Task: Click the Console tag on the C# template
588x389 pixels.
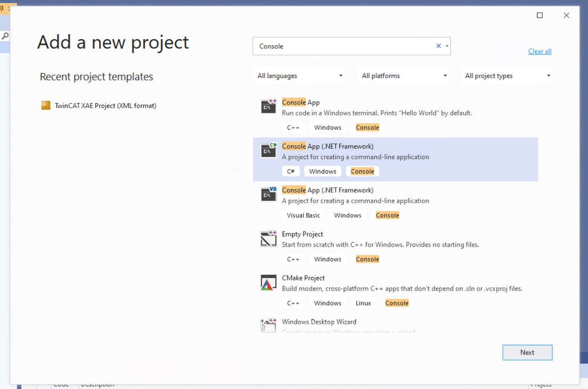Action: pos(363,172)
